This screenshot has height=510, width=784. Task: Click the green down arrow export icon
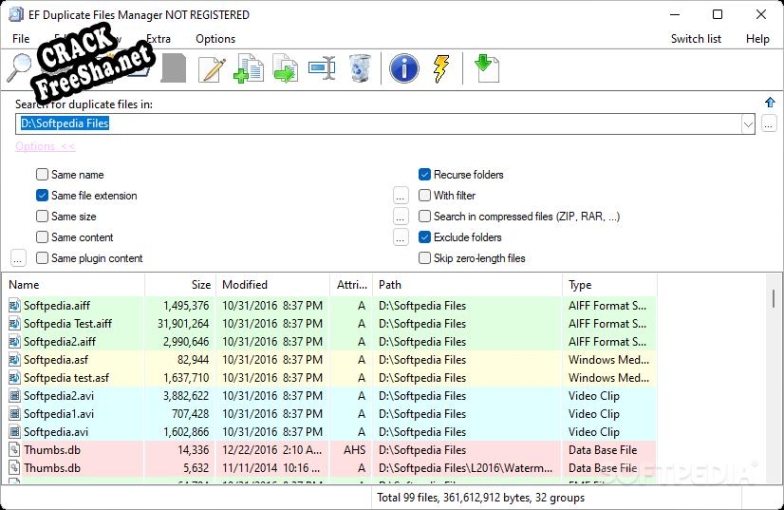(485, 68)
